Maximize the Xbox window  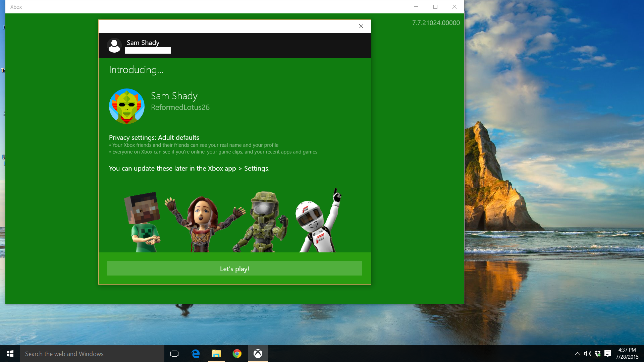coord(435,7)
